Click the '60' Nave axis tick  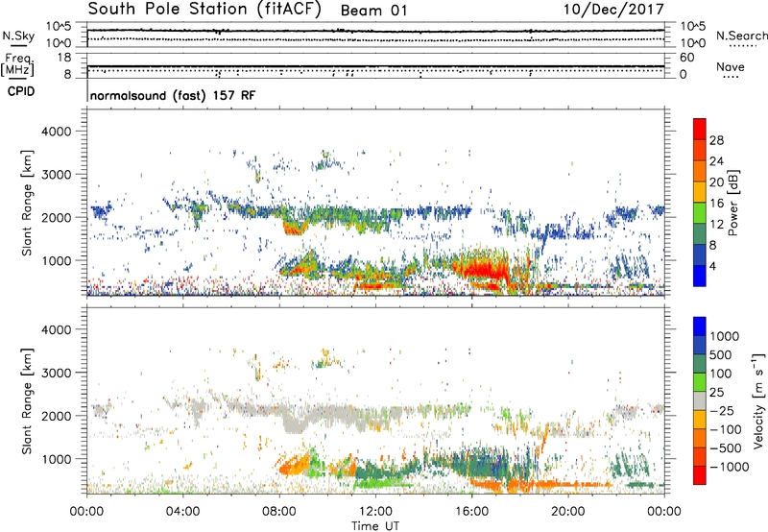pyautogui.click(x=687, y=58)
